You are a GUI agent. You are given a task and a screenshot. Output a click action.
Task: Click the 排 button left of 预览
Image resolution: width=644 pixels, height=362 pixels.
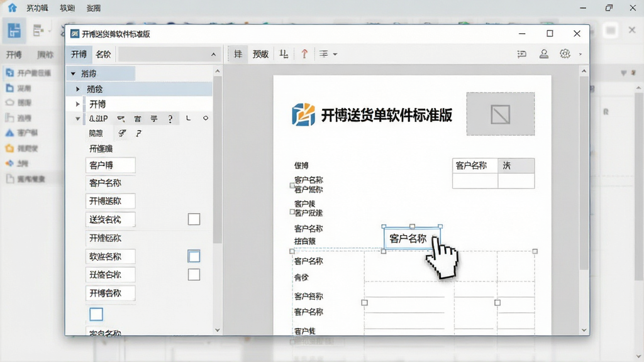238,54
